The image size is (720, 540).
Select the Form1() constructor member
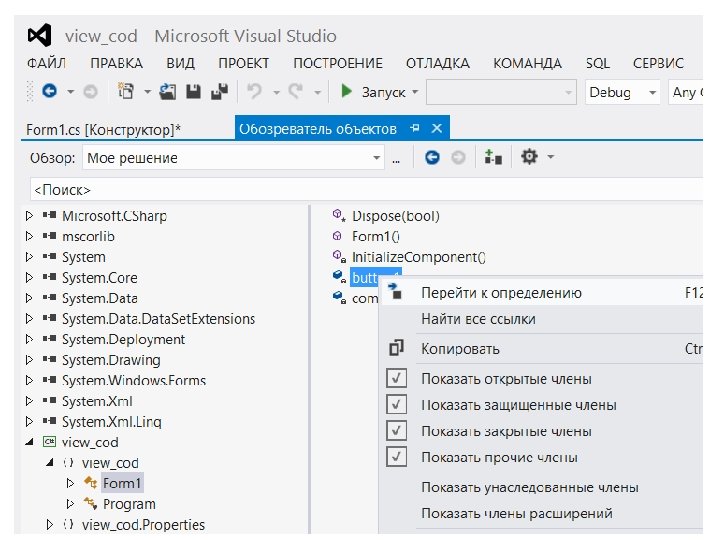[376, 236]
